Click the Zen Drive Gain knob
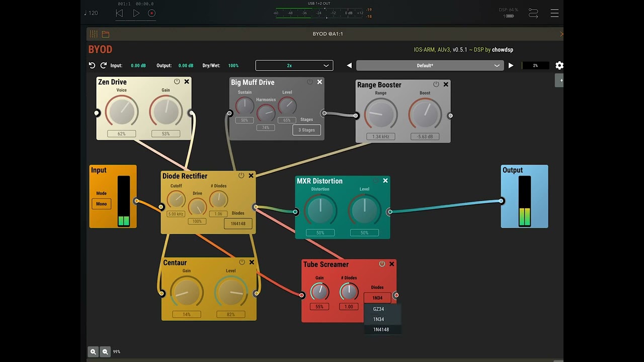Screen dimensions: 644x362 166,111
